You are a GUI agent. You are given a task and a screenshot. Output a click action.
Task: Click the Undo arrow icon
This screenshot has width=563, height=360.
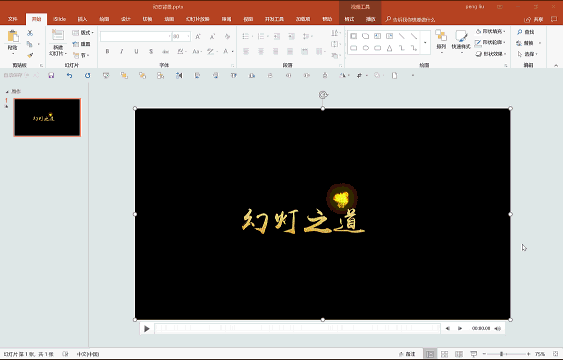pos(69,75)
